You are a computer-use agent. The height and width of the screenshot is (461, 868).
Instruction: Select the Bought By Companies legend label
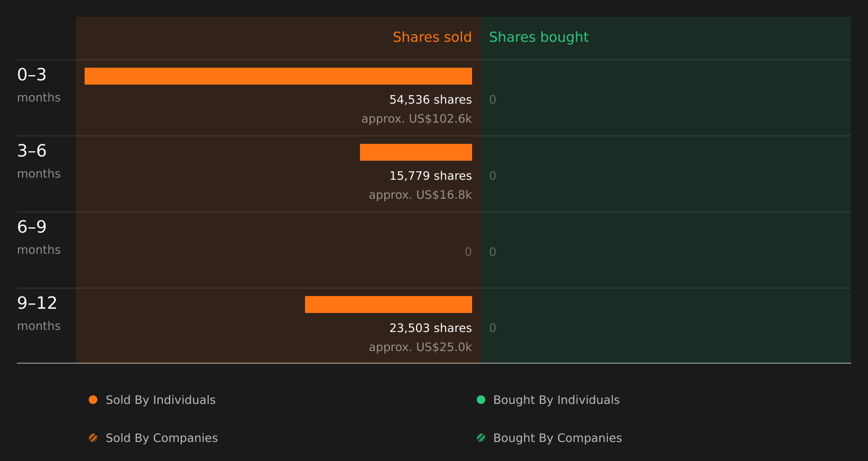pyautogui.click(x=558, y=438)
